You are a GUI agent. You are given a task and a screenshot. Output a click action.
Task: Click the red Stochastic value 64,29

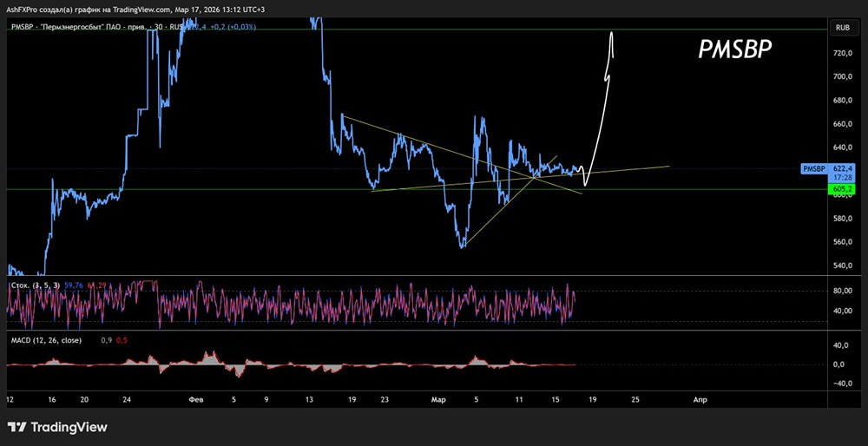(96, 285)
